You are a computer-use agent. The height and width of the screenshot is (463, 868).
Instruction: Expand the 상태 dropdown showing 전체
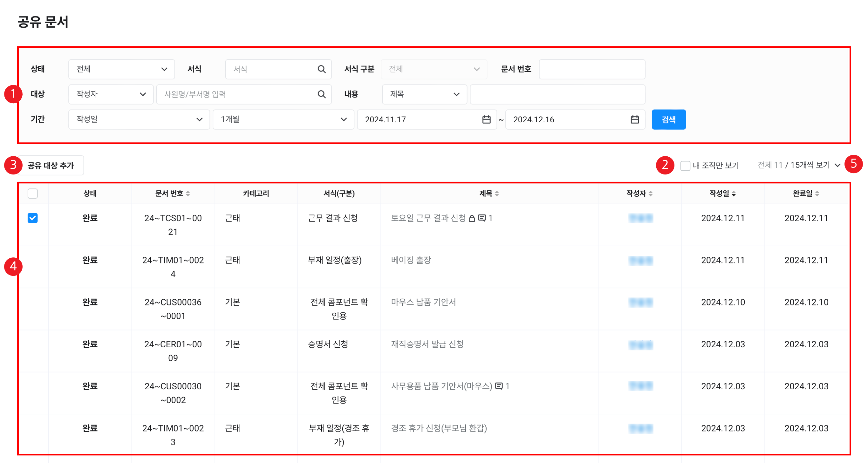121,69
